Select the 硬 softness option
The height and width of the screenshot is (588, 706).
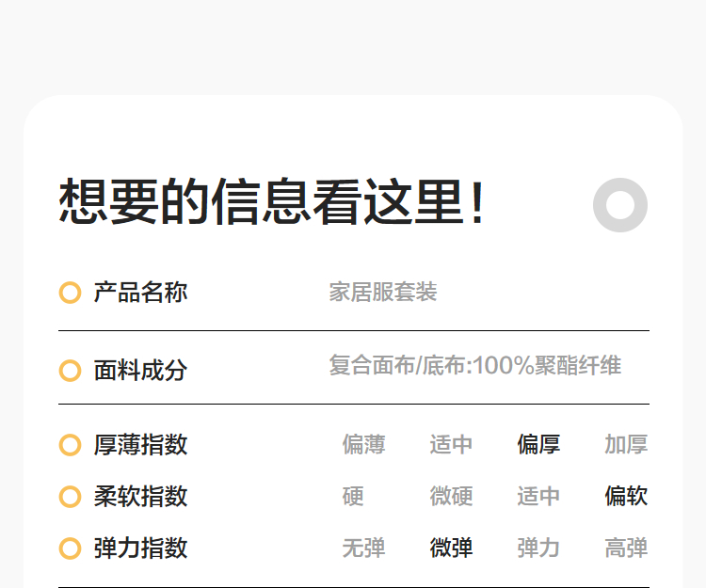tap(353, 496)
